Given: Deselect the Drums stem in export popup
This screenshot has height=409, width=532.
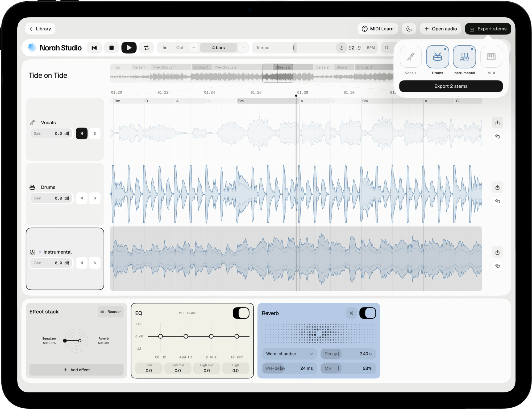Looking at the screenshot, I should (x=438, y=57).
